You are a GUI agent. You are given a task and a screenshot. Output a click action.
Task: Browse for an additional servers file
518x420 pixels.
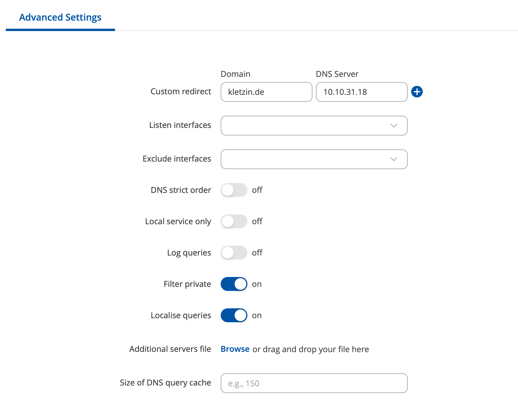coord(235,349)
